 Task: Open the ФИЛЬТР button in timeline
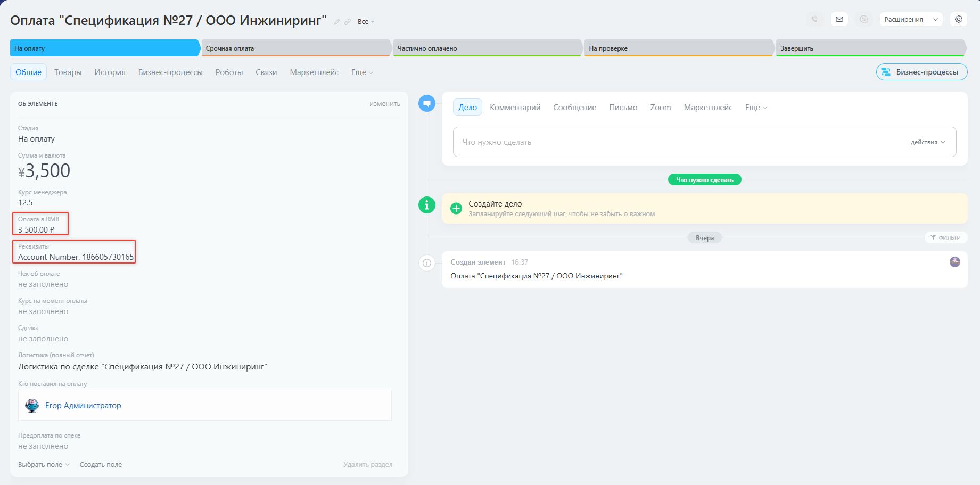click(x=945, y=237)
